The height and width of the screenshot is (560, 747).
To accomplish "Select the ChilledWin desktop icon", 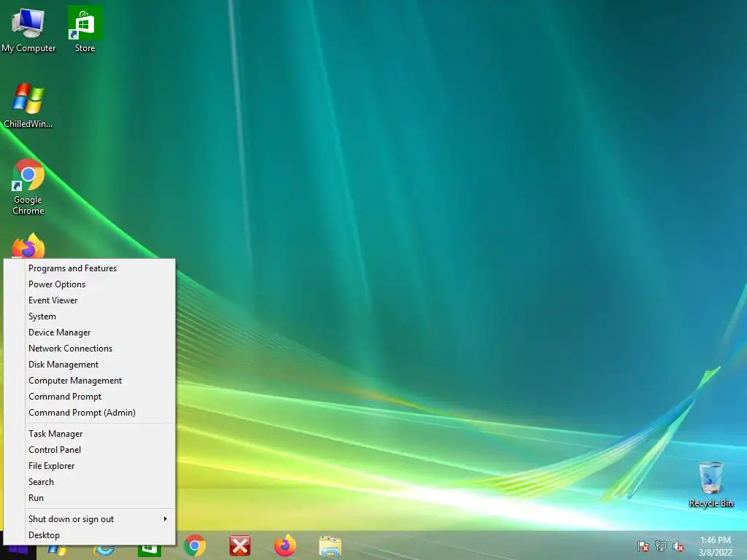I will coord(28,106).
